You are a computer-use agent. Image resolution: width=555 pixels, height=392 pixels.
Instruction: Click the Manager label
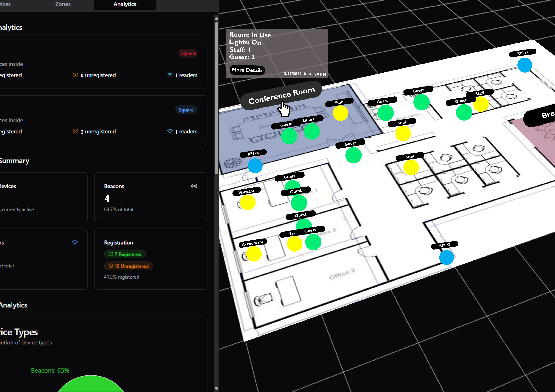tap(246, 192)
